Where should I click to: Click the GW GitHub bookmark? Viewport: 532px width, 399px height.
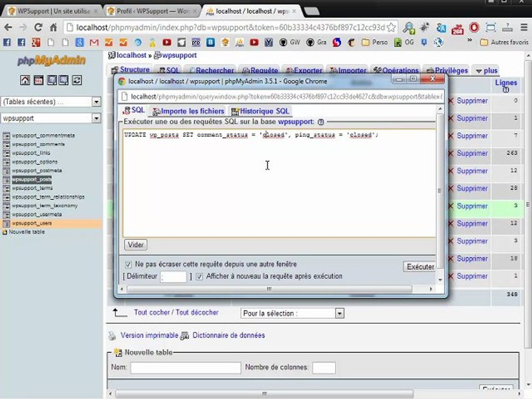290,43
